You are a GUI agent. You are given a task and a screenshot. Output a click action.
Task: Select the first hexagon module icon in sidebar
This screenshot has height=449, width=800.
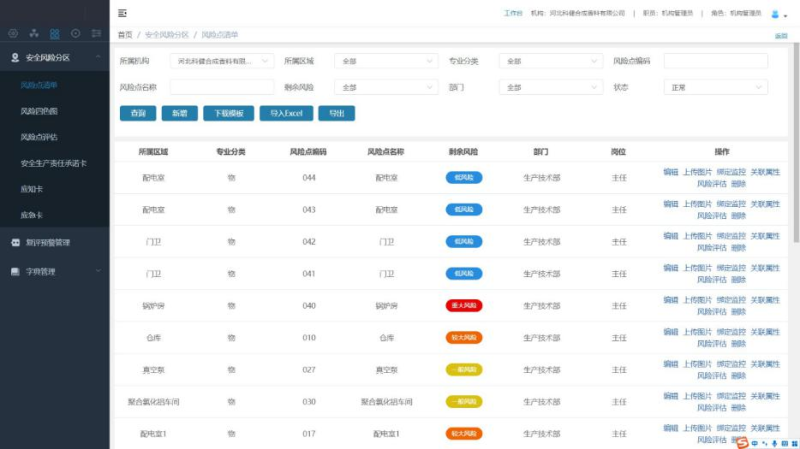click(13, 34)
